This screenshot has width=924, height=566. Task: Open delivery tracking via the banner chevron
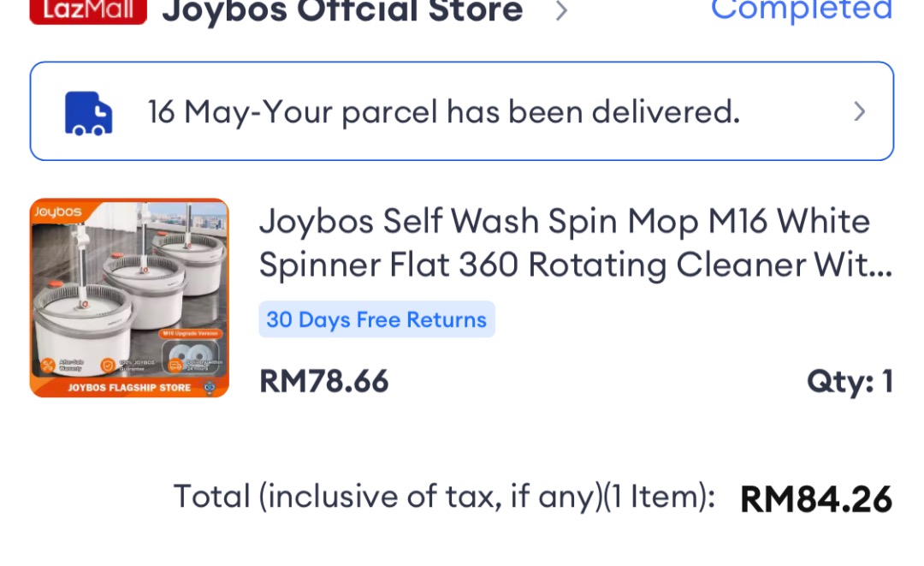[860, 111]
